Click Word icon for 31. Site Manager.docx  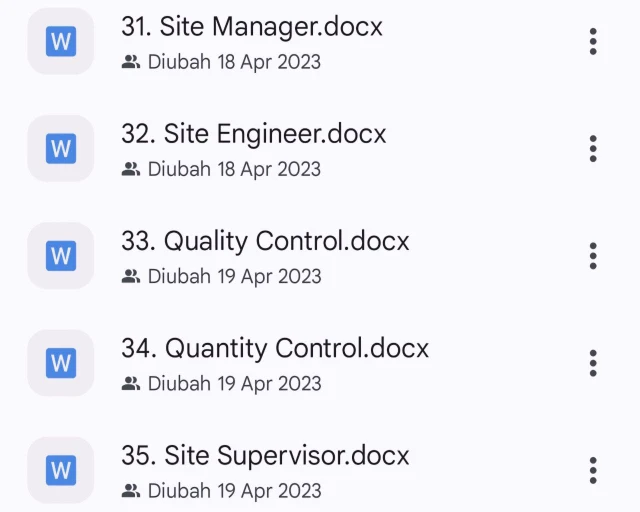(61, 42)
